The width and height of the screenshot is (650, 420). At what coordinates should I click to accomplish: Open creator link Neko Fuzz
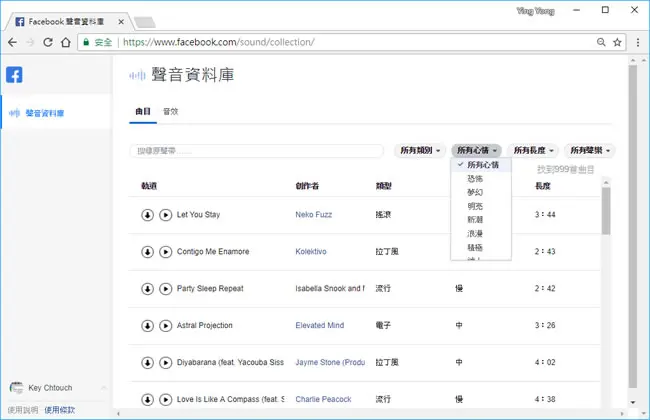[x=313, y=215]
